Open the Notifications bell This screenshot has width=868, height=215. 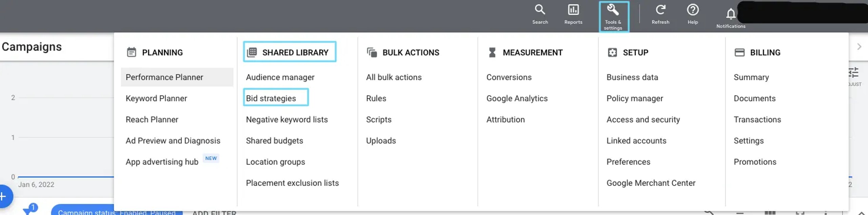[x=731, y=14]
